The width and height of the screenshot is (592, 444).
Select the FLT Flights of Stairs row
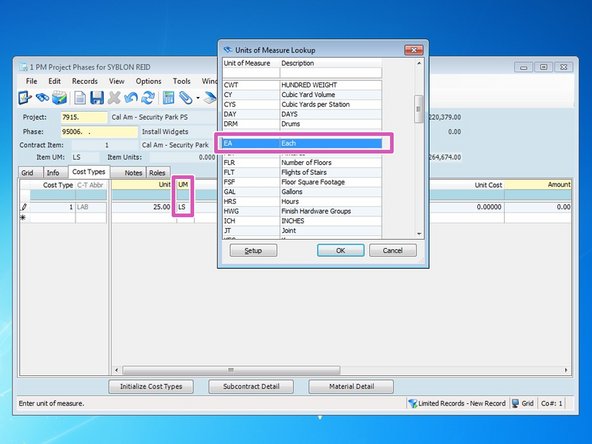coord(302,172)
